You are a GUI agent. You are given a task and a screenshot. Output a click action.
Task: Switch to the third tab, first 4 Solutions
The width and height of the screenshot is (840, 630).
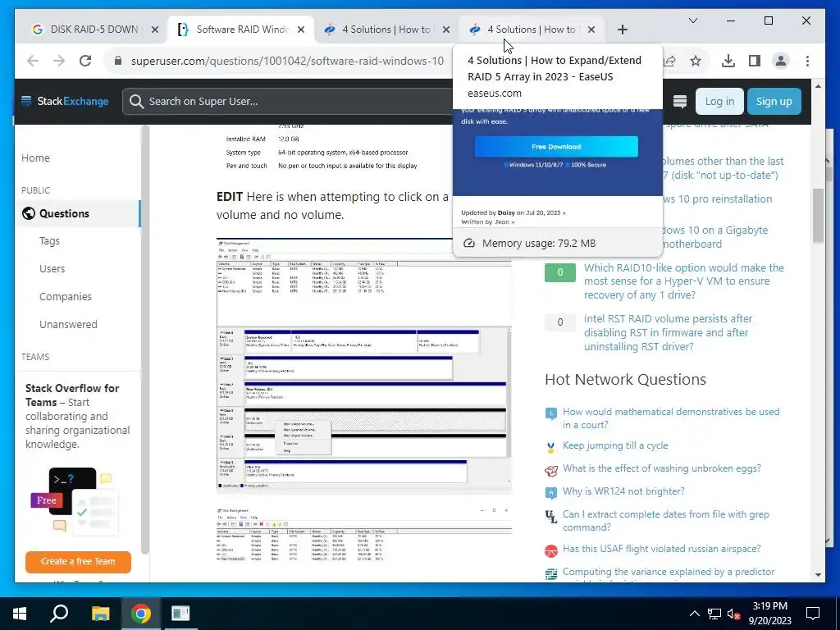pyautogui.click(x=386, y=30)
